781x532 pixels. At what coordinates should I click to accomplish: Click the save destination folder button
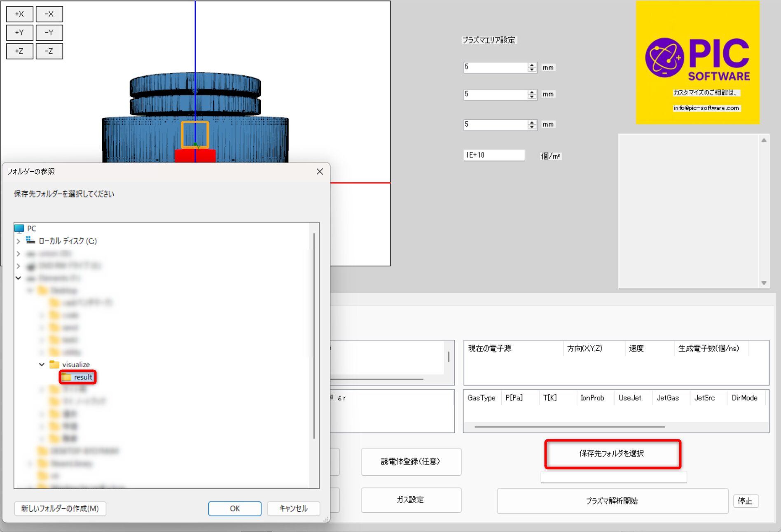612,454
